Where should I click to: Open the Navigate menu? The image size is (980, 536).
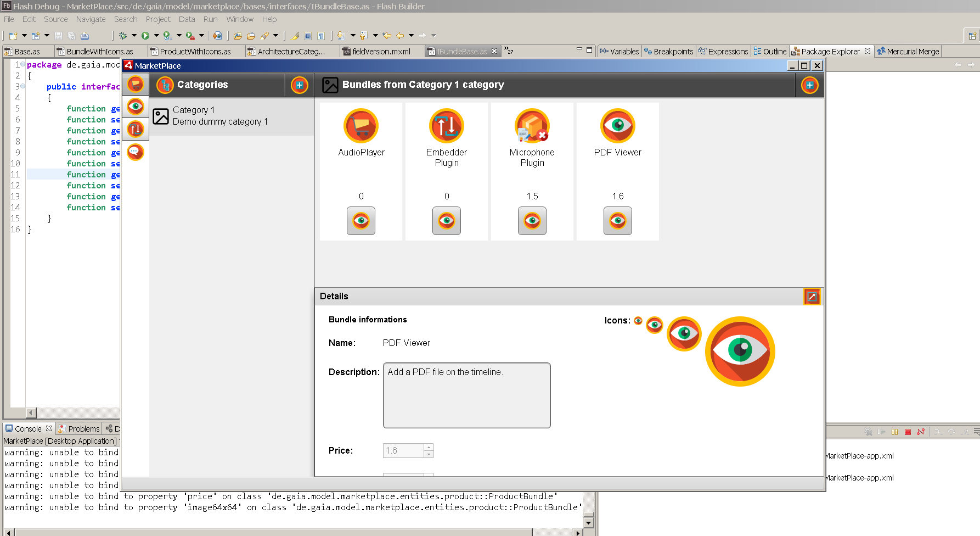pyautogui.click(x=91, y=19)
